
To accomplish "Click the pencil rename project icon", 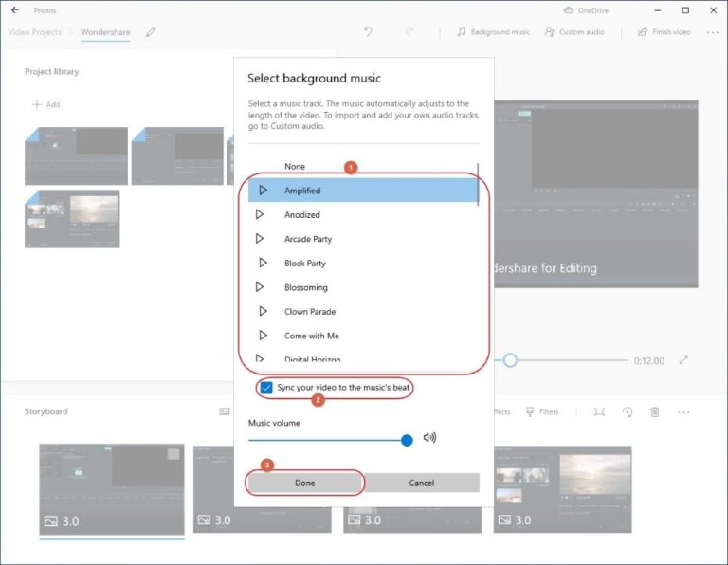I will point(151,32).
